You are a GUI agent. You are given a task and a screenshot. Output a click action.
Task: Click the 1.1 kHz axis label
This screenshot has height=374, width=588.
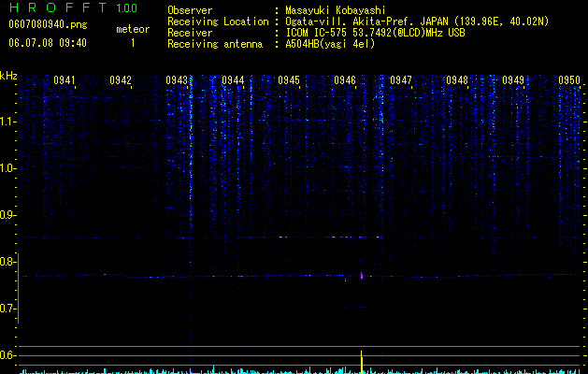(8, 122)
